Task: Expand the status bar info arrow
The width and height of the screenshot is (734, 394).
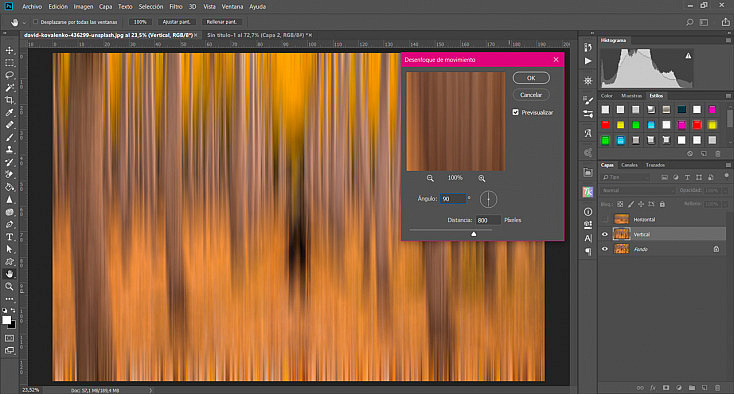Action: click(x=151, y=390)
